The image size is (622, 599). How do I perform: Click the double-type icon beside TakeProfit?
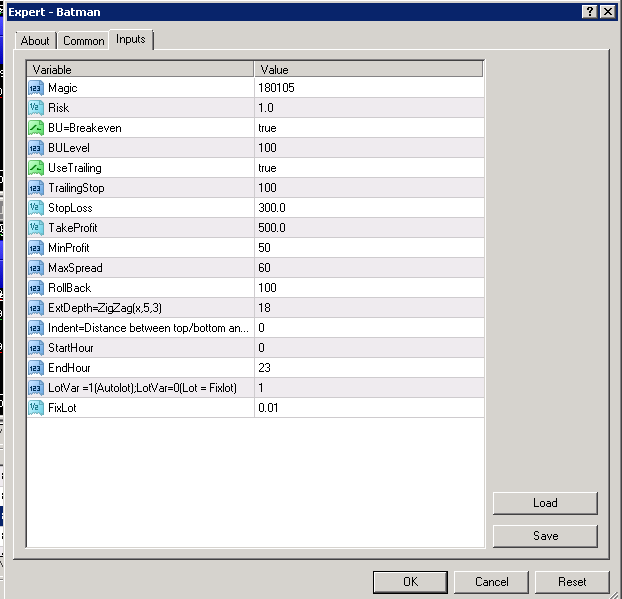tap(36, 228)
